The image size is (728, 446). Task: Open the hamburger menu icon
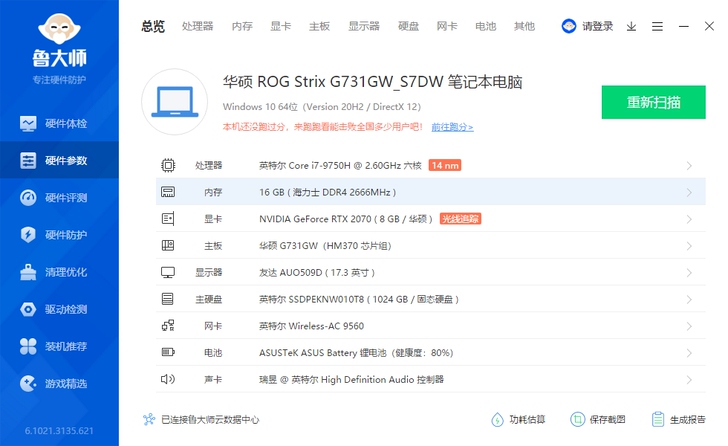point(657,26)
